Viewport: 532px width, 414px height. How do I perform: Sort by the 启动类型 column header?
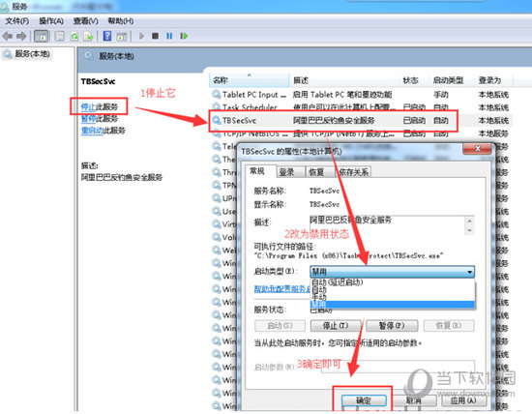pyautogui.click(x=452, y=80)
